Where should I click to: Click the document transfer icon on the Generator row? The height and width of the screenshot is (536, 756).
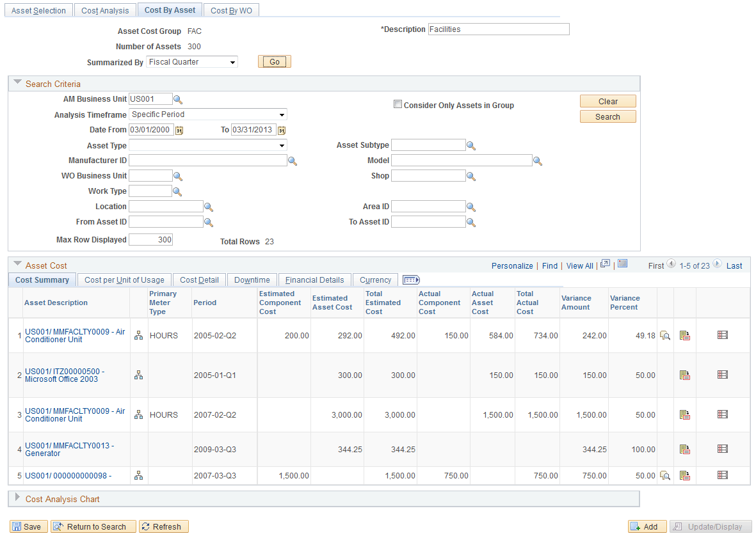coord(684,449)
